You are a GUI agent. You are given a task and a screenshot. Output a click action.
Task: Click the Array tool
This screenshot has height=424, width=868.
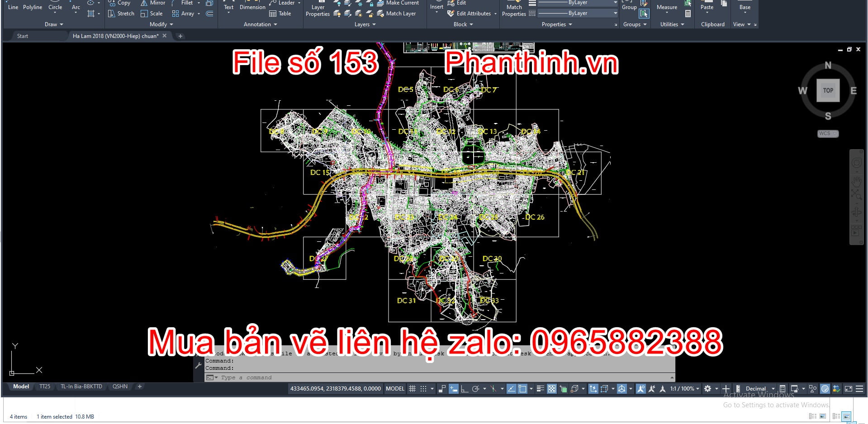tap(183, 14)
